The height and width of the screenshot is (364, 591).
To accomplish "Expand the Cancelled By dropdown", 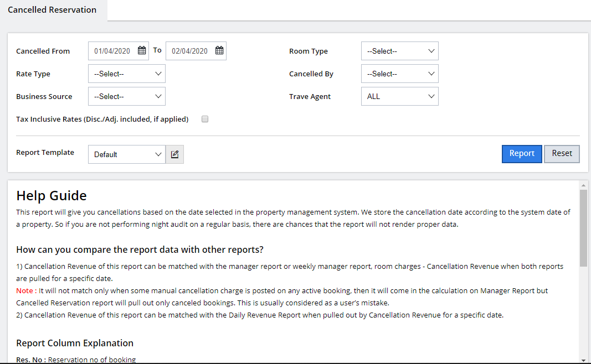I will 399,74.
